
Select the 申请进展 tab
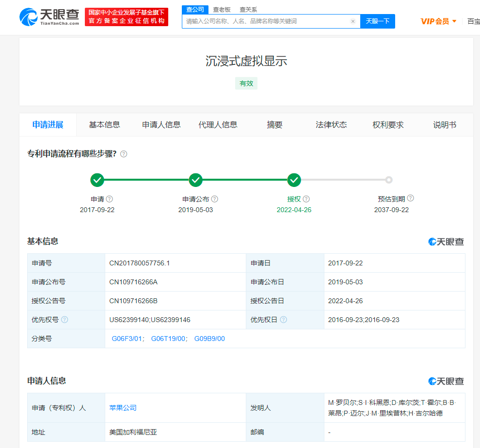[x=48, y=125]
